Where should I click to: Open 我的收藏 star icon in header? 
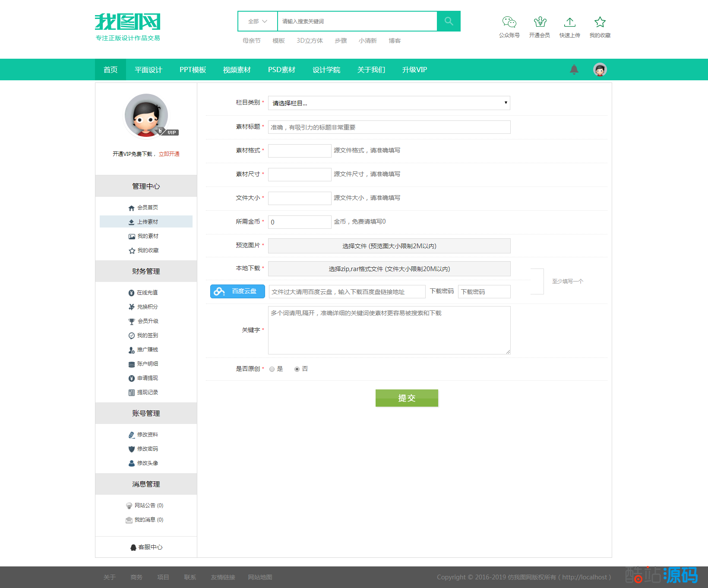[x=600, y=22]
